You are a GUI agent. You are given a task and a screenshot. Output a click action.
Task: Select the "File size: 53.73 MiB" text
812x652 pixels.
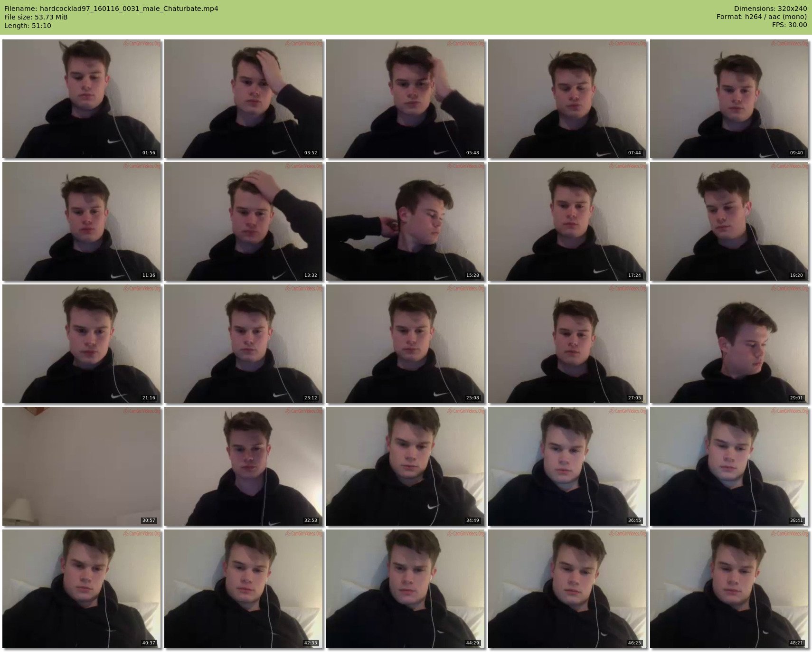point(36,17)
